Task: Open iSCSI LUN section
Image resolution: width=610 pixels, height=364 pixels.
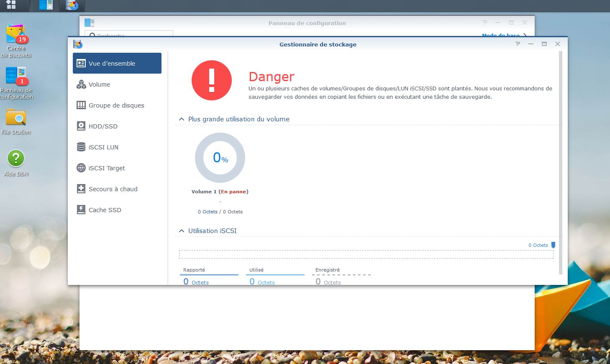Action: (x=103, y=147)
